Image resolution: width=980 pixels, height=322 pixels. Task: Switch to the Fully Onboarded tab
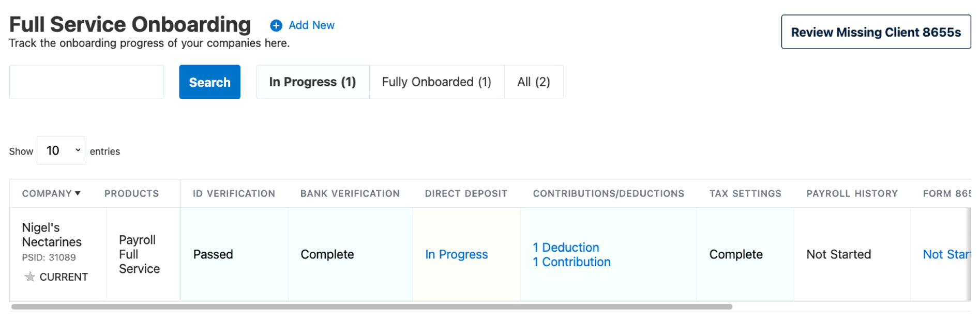click(436, 82)
